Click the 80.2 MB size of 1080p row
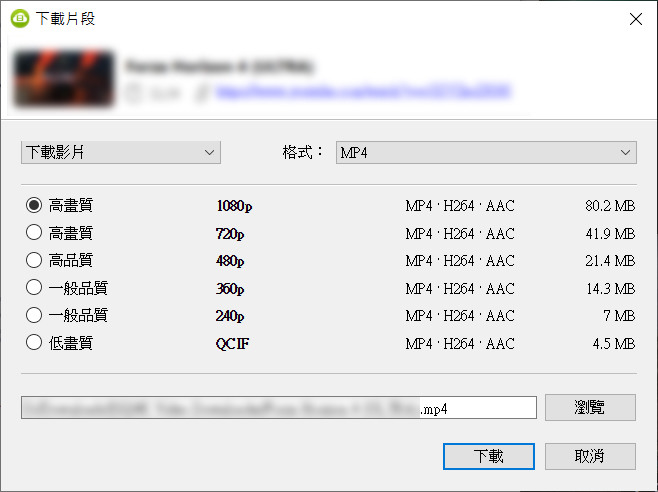Screen dimensions: 658x492 point(610,206)
